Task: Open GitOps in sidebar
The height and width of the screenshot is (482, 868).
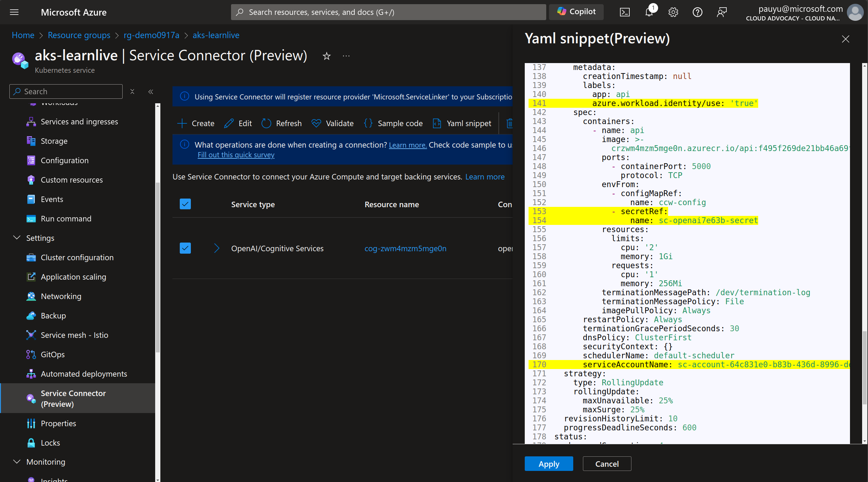Action: [53, 354]
